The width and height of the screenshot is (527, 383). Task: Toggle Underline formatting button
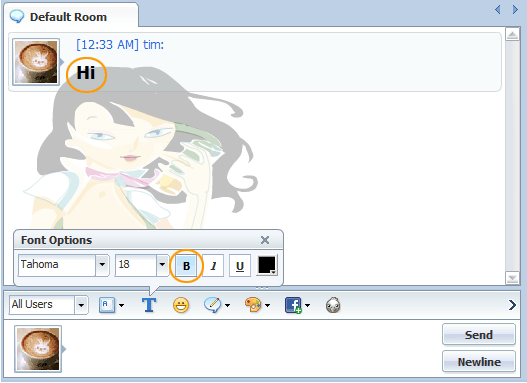tap(240, 266)
